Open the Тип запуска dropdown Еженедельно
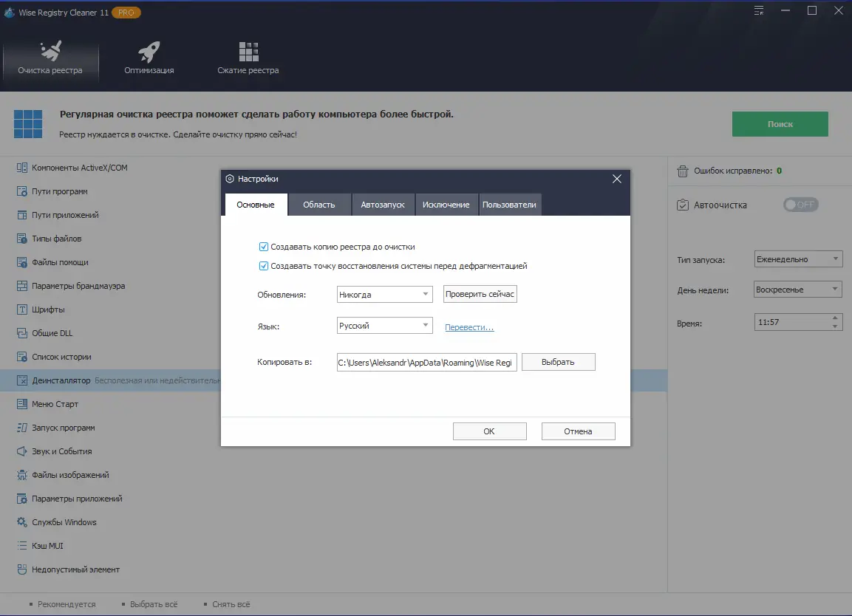The height and width of the screenshot is (616, 852). pyautogui.click(x=798, y=259)
